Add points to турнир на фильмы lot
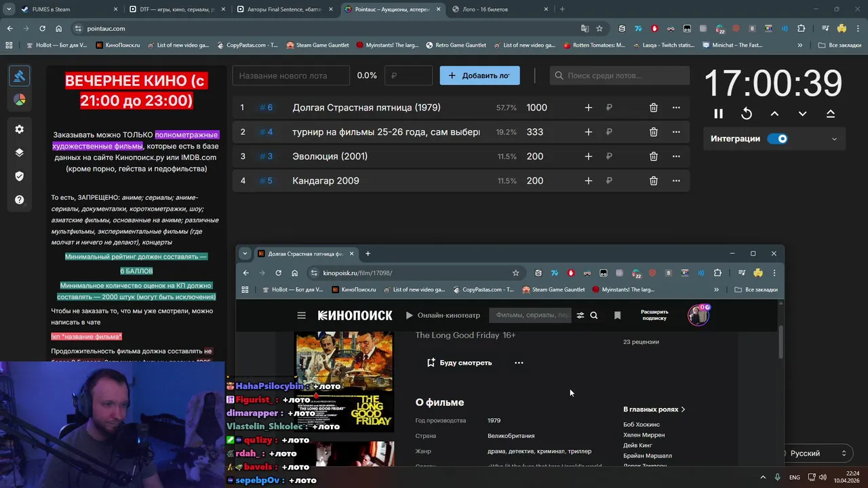868x488 pixels. point(588,132)
